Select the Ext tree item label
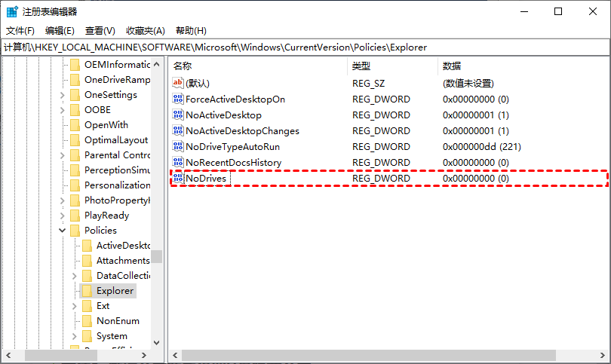Image resolution: width=611 pixels, height=364 pixels. coord(103,306)
